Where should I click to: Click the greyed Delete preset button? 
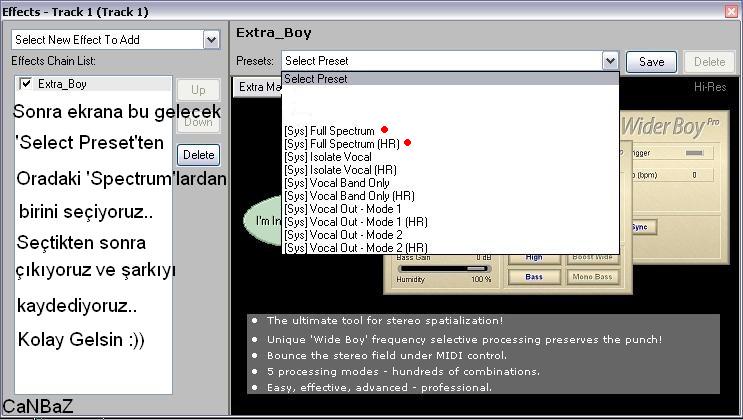pyautogui.click(x=709, y=62)
